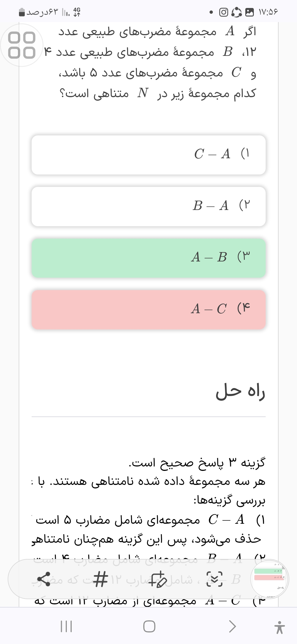Tap the scroll capture icon

point(214,579)
